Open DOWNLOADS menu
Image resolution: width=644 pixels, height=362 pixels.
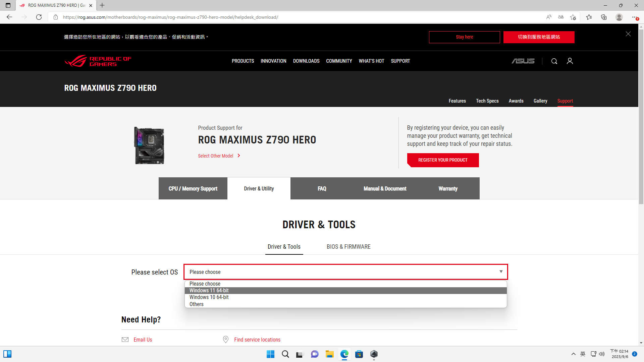[x=306, y=61]
